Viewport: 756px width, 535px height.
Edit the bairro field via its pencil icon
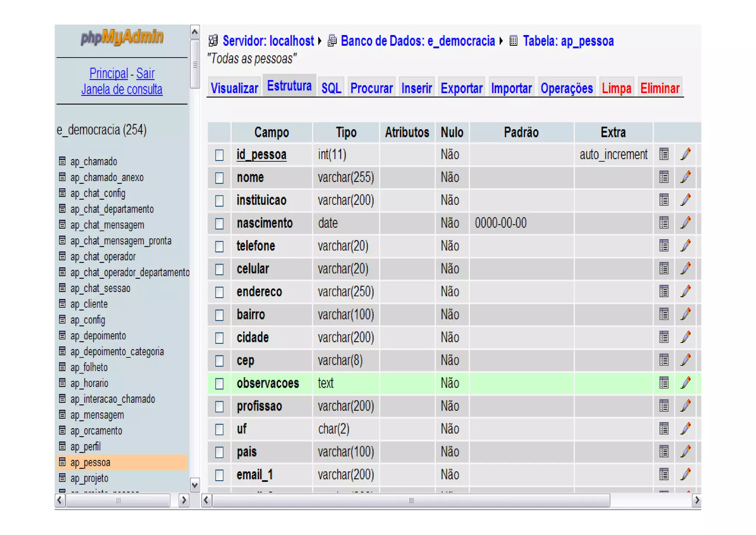click(685, 314)
